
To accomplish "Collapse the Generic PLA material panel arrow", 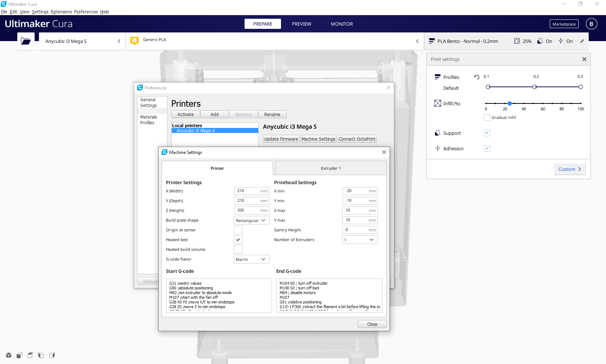I will coord(417,41).
